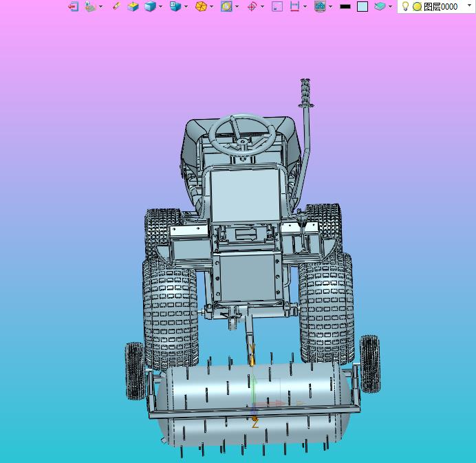This screenshot has height=463, width=476.
Task: Select the 图层0000 layer name field
Action: point(440,7)
